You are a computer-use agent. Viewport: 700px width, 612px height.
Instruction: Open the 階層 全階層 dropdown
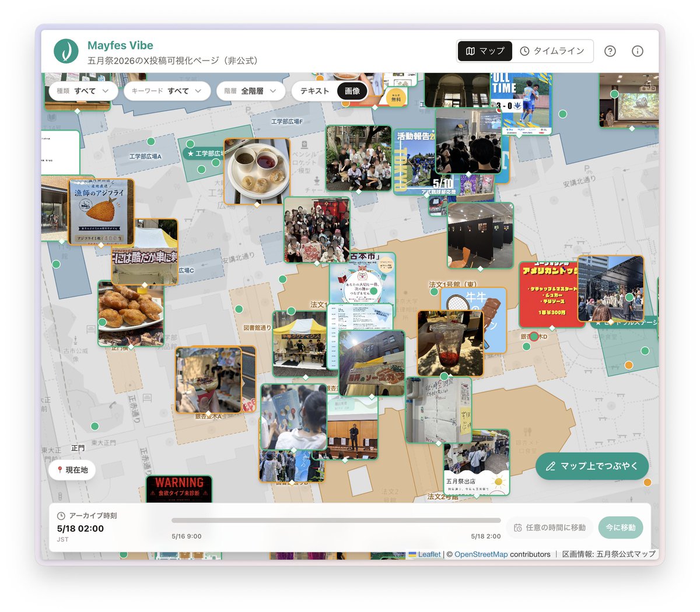pyautogui.click(x=250, y=91)
